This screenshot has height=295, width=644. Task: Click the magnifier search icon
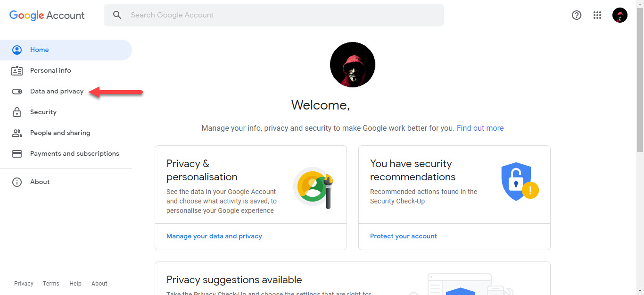[x=117, y=15]
